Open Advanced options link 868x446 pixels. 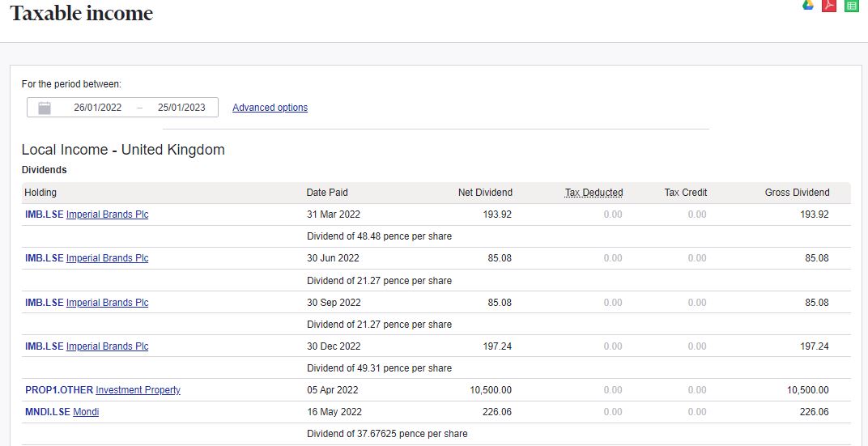pos(270,108)
